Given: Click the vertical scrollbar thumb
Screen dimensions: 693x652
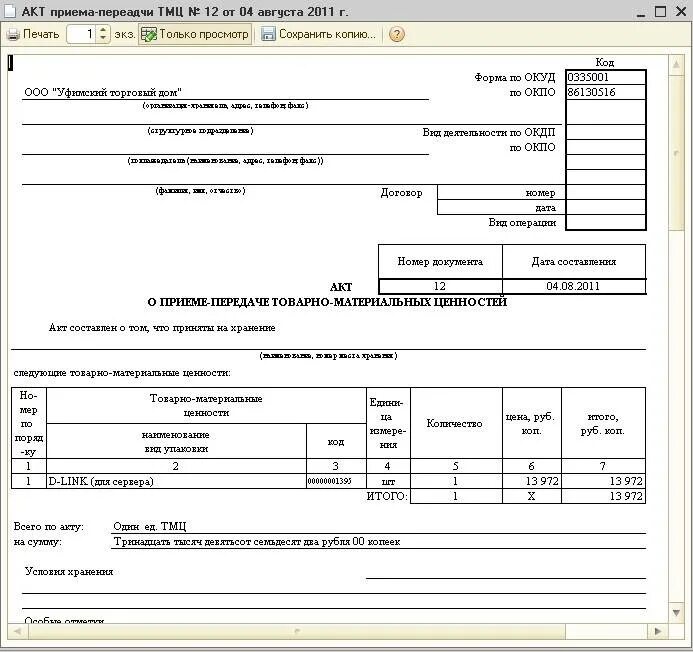Looking at the screenshot, I should [x=676, y=153].
